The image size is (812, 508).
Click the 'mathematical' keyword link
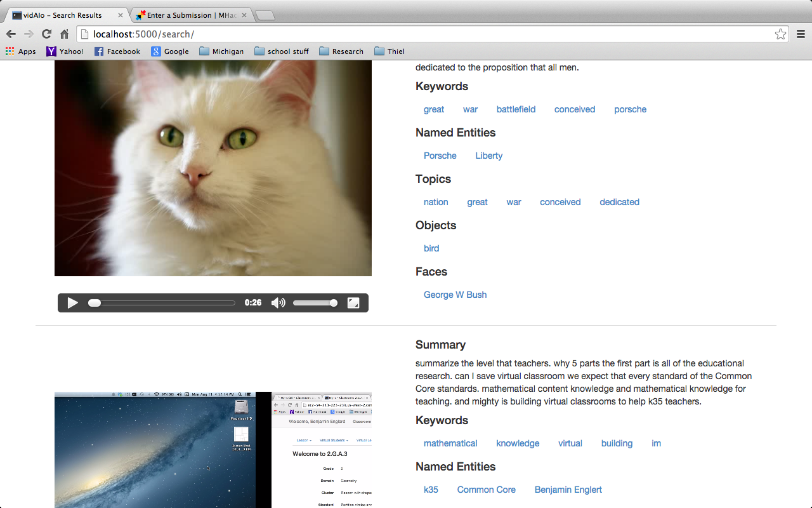(450, 443)
